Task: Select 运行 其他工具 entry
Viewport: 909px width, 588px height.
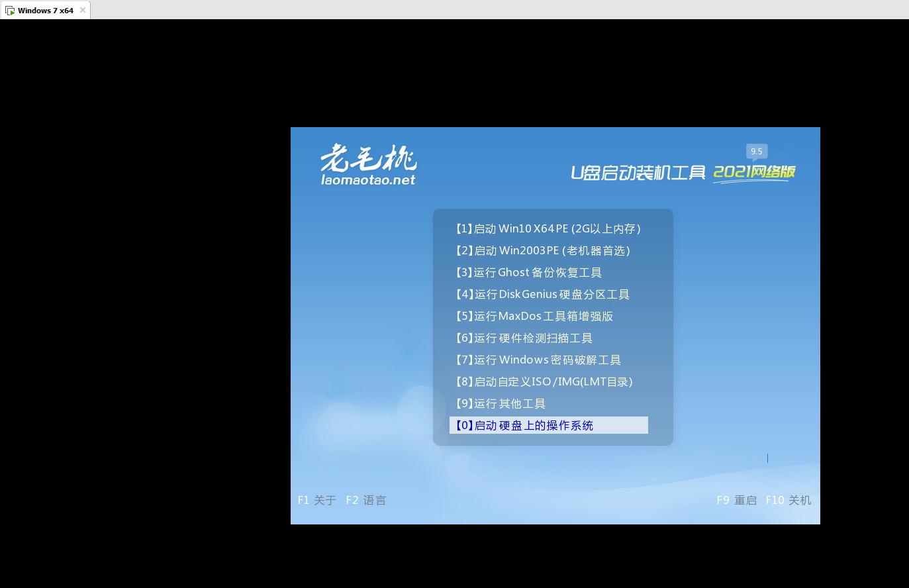Action: [x=500, y=403]
